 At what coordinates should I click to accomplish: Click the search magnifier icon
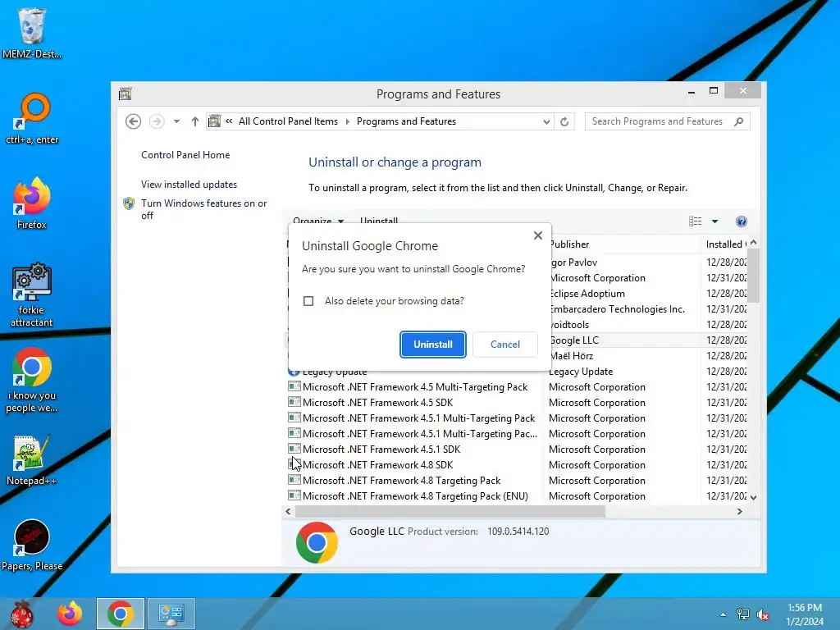(739, 121)
